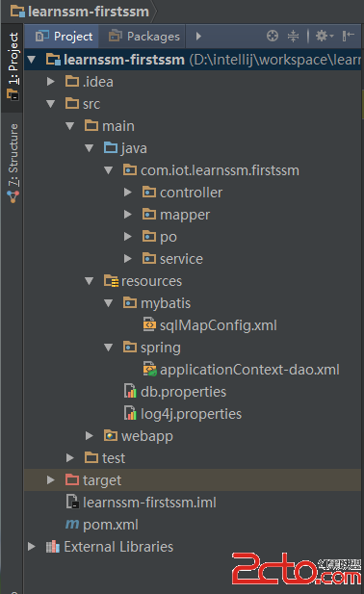
Task: Toggle the Project tool window side tab
Action: (13, 66)
